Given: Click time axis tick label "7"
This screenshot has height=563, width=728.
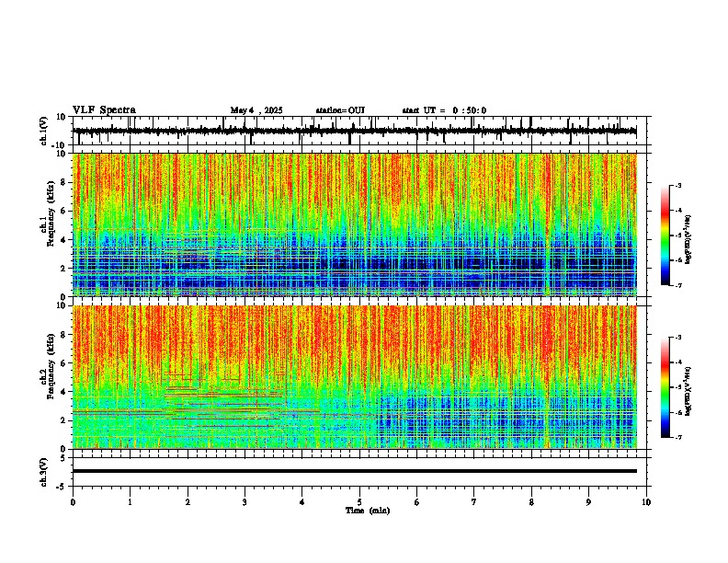Looking at the screenshot, I should (x=474, y=502).
